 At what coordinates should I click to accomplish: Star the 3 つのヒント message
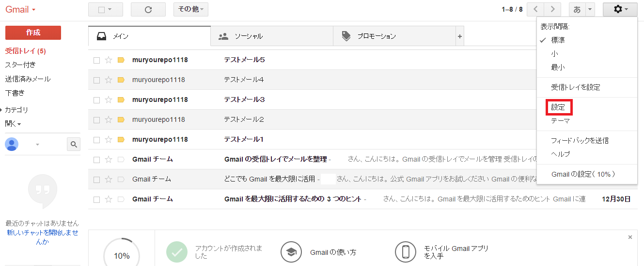[x=109, y=199]
